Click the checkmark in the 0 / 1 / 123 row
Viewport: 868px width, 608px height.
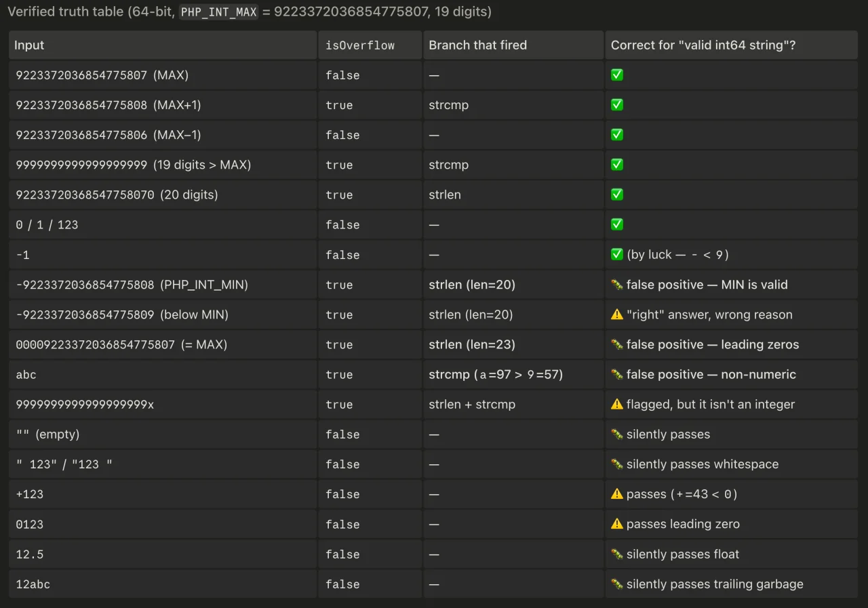coord(617,224)
